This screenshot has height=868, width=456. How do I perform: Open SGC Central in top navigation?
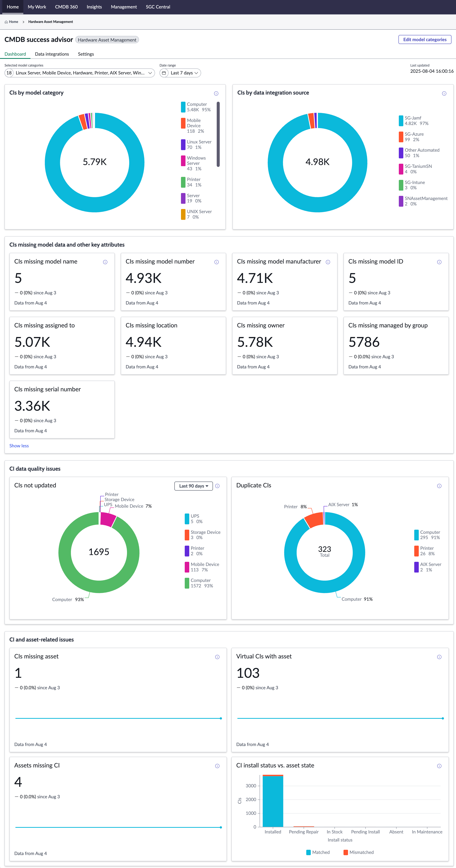158,7
